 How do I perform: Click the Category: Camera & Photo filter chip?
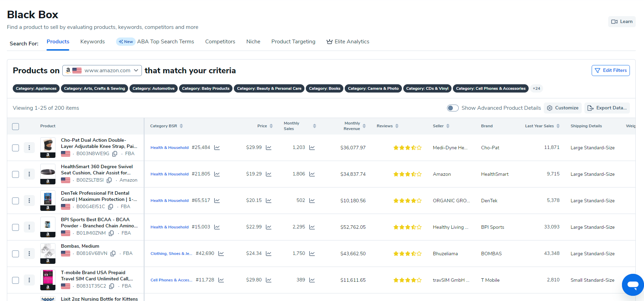coord(373,88)
